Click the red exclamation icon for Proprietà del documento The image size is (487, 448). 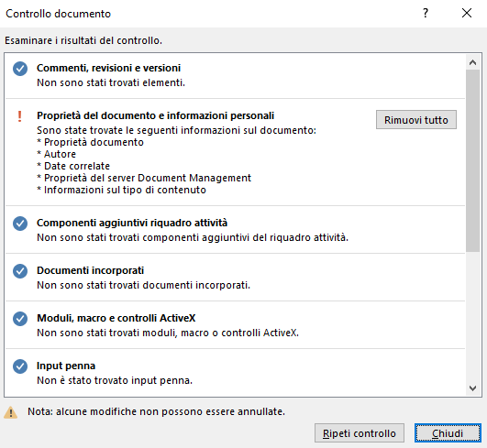[x=19, y=116]
